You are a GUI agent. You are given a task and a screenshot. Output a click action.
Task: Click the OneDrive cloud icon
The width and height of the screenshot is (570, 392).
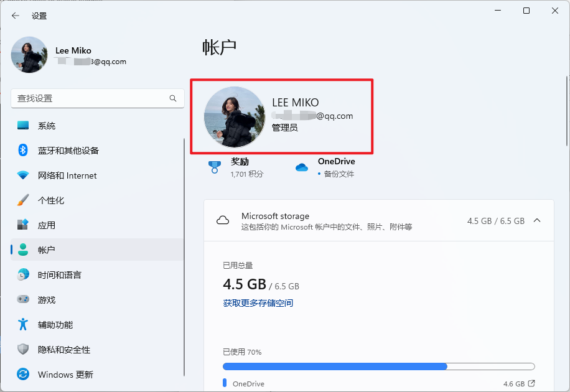301,167
